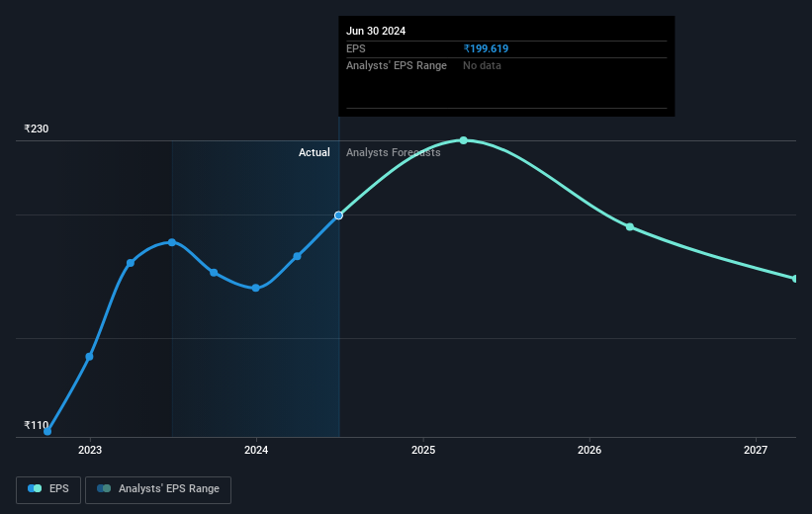Click the tooltip EPS row label
Screen dimensions: 812x514
pos(356,48)
